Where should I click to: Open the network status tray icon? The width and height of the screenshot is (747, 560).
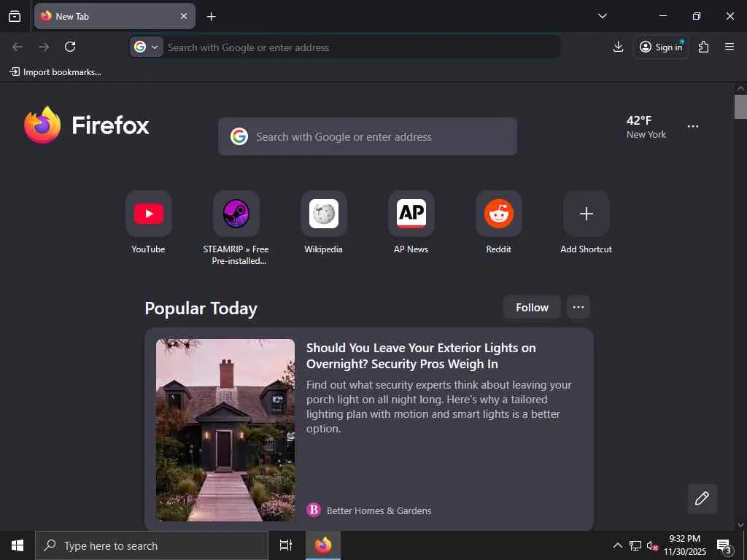(x=635, y=545)
